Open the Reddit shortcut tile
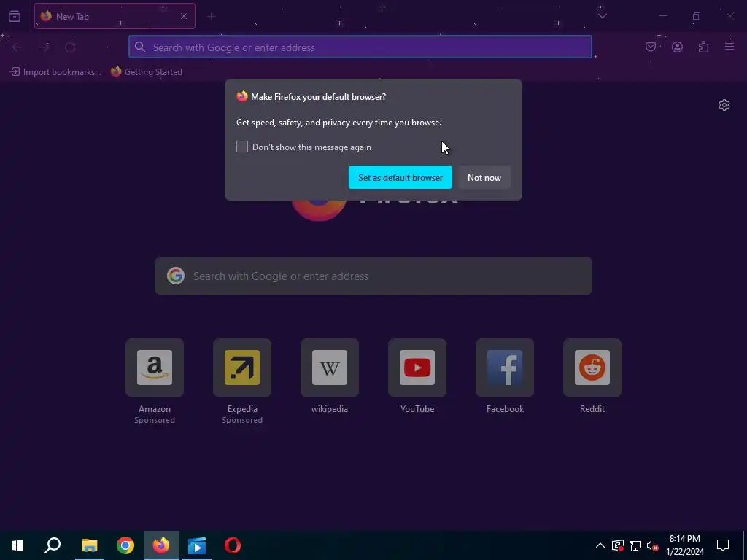The image size is (747, 560). [592, 367]
